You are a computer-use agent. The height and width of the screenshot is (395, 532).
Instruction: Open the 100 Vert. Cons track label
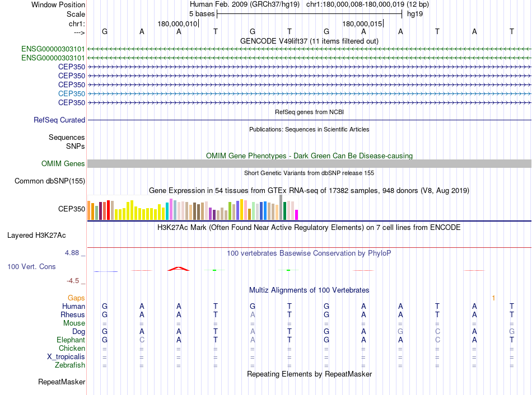(x=31, y=266)
